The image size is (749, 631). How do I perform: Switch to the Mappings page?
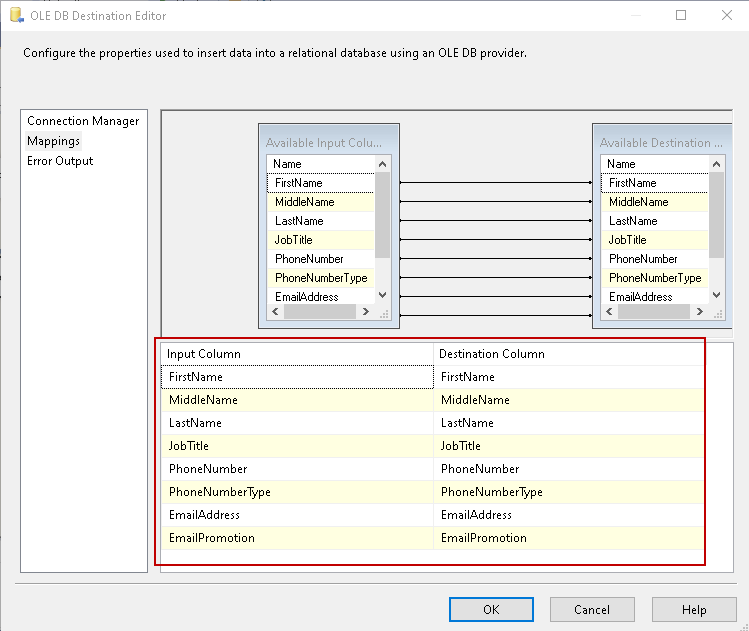click(x=54, y=141)
